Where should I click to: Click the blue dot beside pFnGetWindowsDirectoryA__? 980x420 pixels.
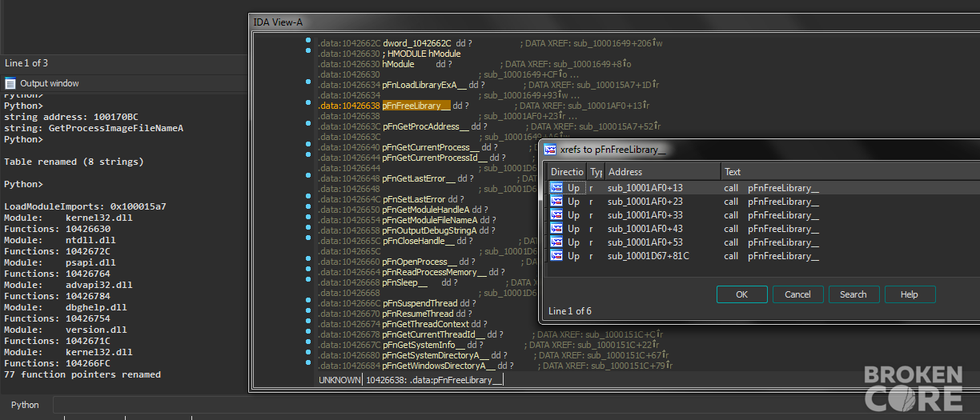pyautogui.click(x=308, y=362)
